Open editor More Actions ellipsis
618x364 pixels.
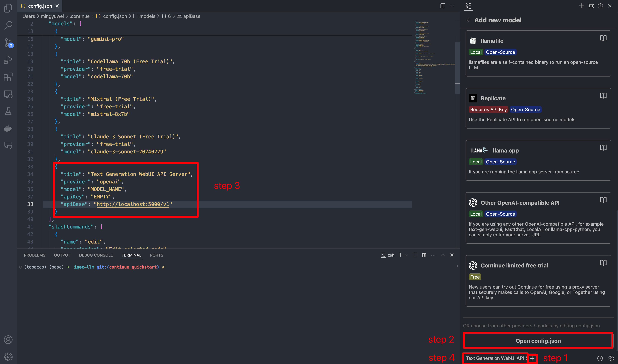452,6
